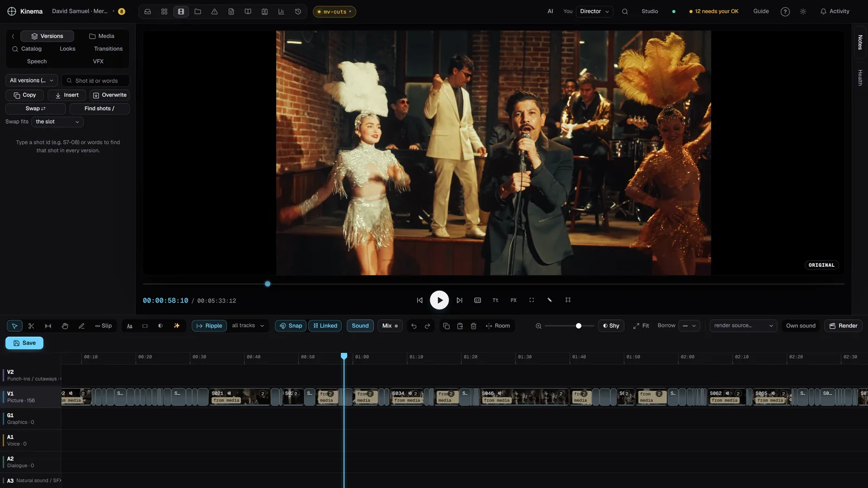Image resolution: width=868 pixels, height=488 pixels.
Task: Click the search magnifier in header
Action: point(625,11)
